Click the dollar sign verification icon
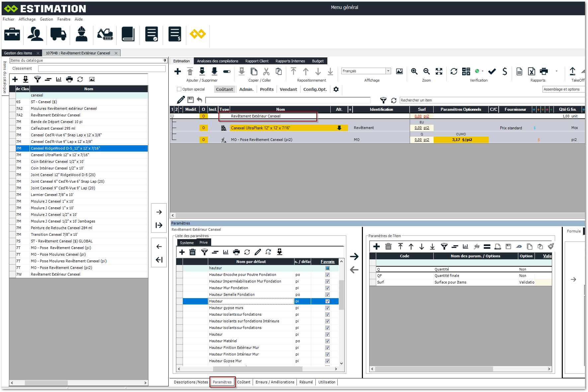588x392 pixels. click(x=505, y=71)
